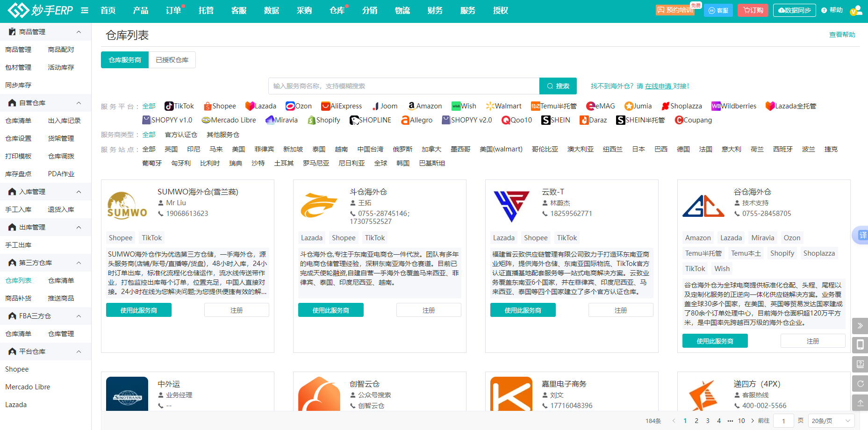Click the hamburger menu icon beside 妙手ERP
868x430 pixels.
pos(85,10)
